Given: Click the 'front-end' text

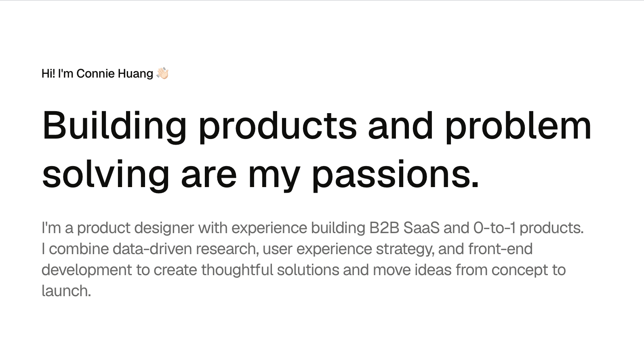Looking at the screenshot, I should (500, 249).
